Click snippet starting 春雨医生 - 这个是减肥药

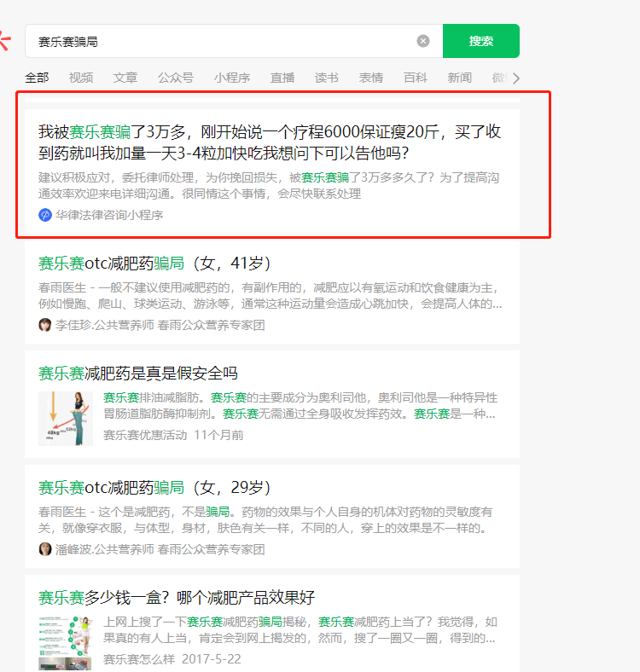pyautogui.click(x=265, y=520)
